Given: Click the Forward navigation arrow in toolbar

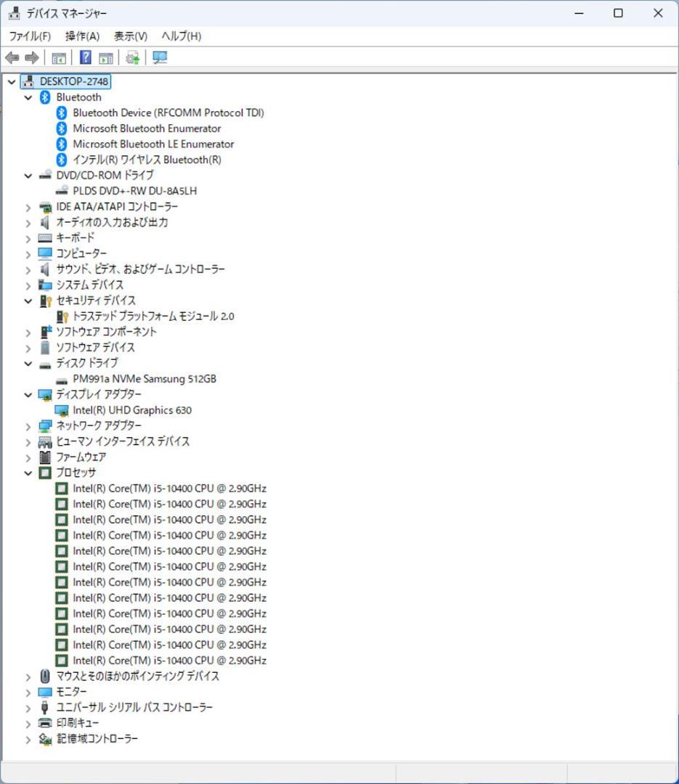Looking at the screenshot, I should coord(32,57).
